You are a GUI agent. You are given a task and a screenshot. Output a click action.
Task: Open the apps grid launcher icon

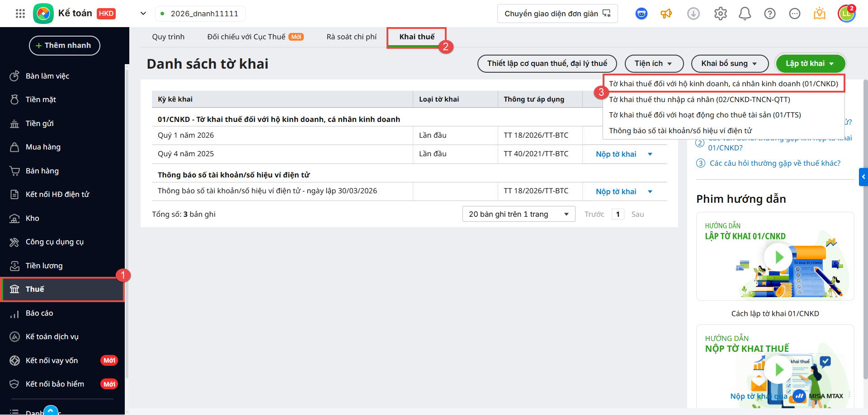tap(20, 14)
